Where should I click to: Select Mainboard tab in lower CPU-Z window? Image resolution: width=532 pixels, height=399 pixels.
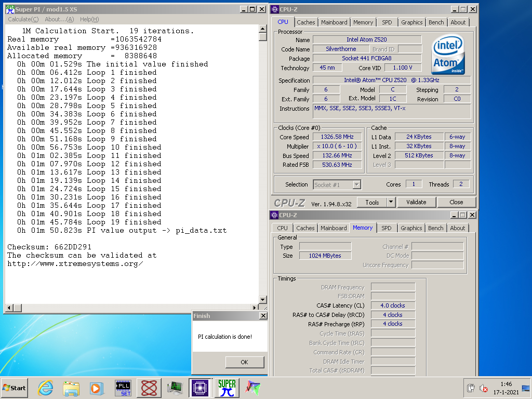(334, 228)
